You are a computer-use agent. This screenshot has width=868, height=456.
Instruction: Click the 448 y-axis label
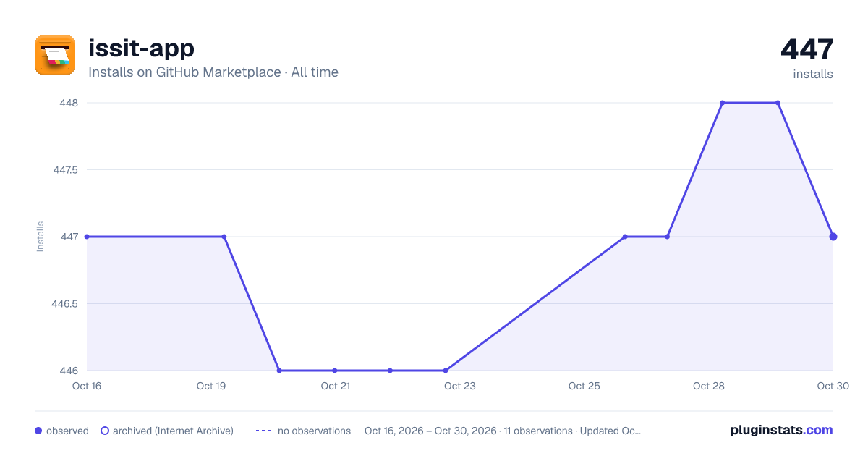69,103
